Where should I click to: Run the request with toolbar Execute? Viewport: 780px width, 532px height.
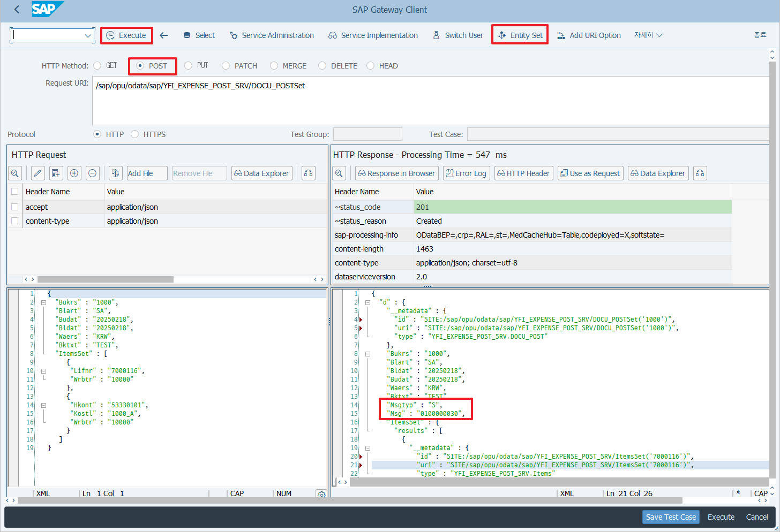[x=126, y=35]
